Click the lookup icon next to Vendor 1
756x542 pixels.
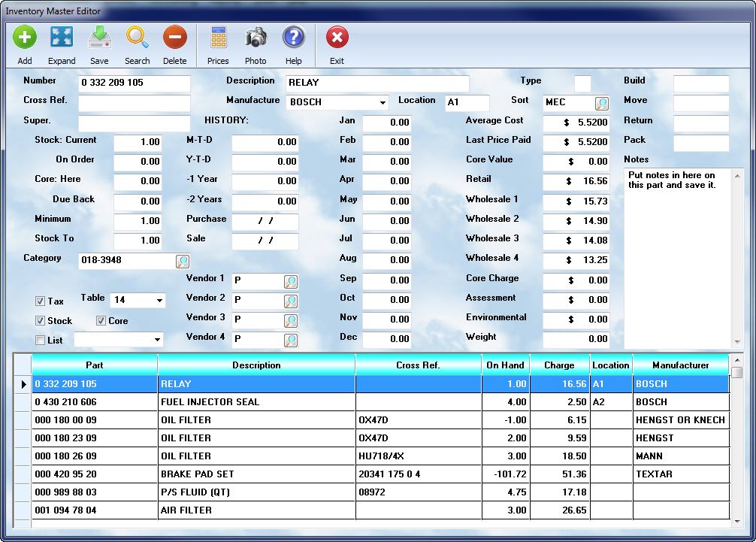291,281
